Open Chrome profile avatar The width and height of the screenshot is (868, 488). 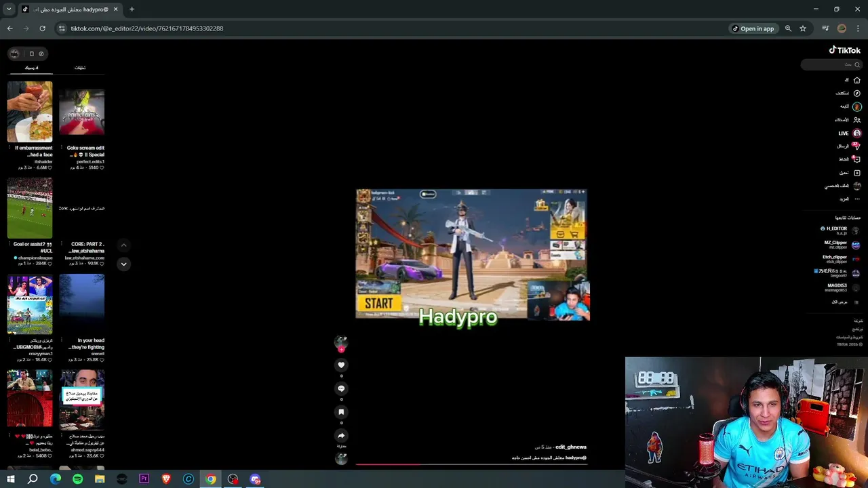click(x=842, y=28)
